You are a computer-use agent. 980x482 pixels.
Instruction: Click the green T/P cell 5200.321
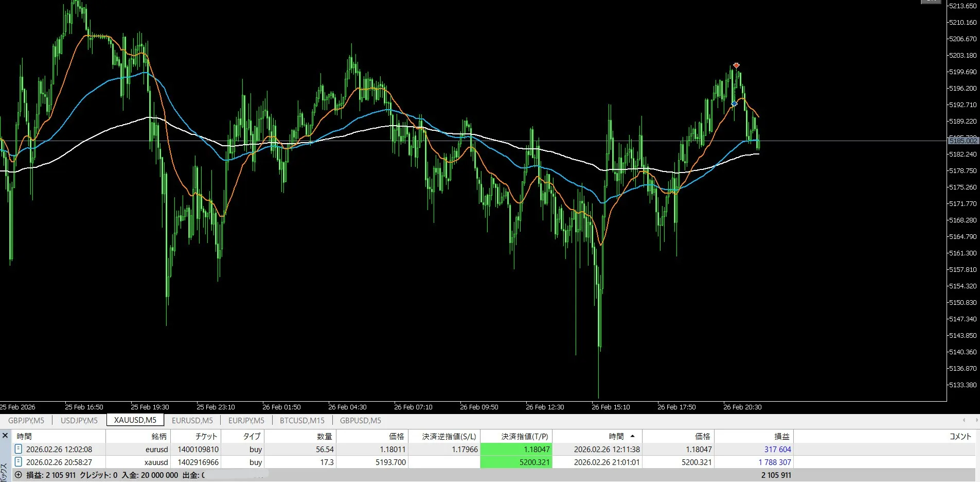click(x=516, y=462)
